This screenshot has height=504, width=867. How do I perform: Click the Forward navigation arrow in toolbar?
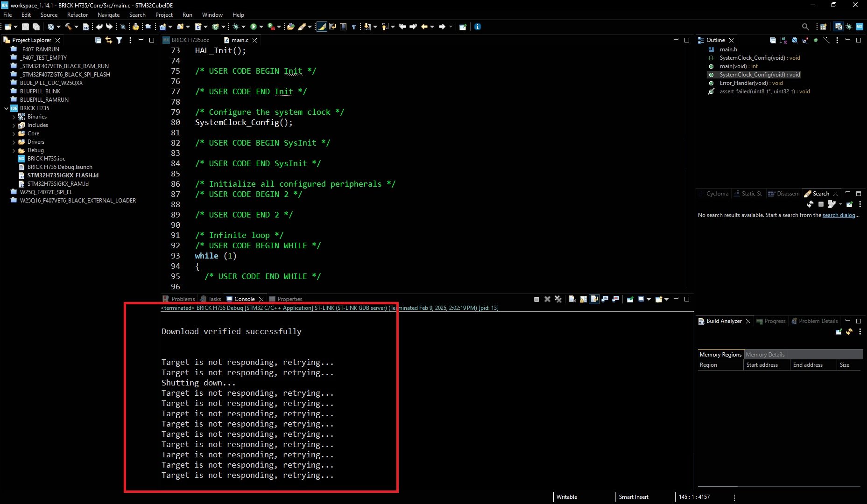(442, 27)
